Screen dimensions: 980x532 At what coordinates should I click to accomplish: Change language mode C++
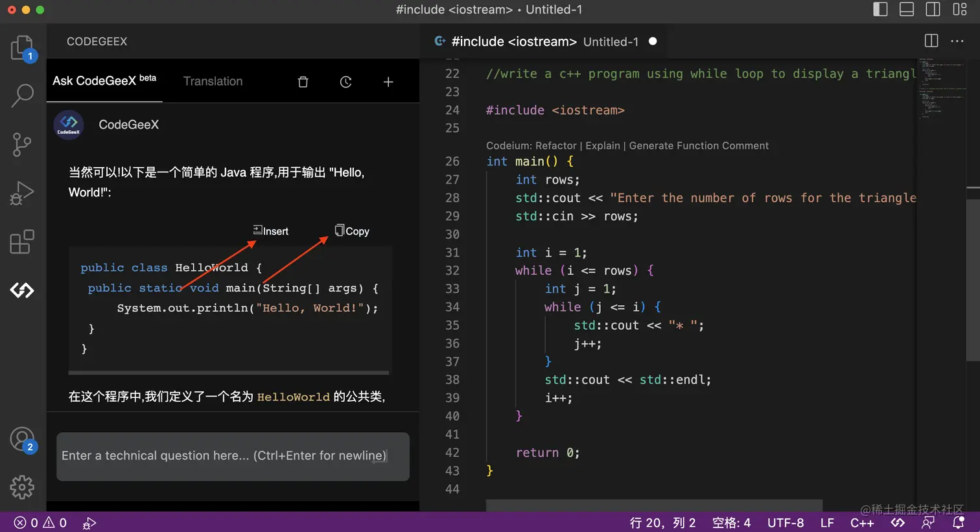[862, 522]
